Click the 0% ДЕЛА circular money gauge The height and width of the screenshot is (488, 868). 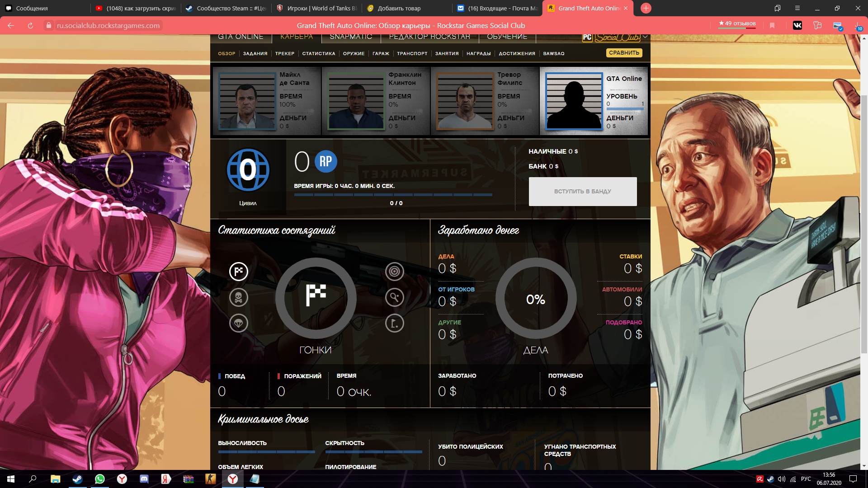[x=536, y=298]
